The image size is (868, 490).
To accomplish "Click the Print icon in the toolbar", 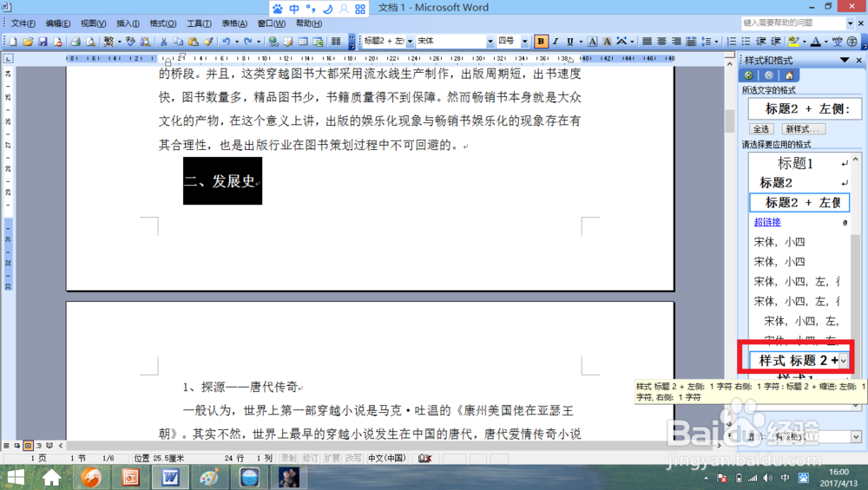I will pyautogui.click(x=76, y=42).
